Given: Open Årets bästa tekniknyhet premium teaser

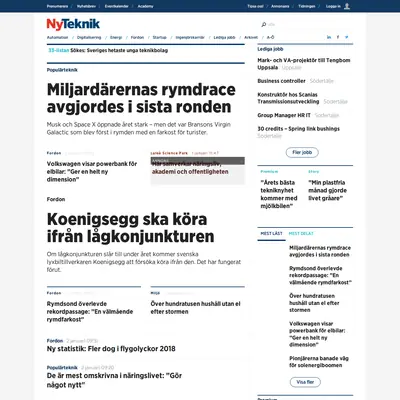Looking at the screenshot, I should point(278,194).
